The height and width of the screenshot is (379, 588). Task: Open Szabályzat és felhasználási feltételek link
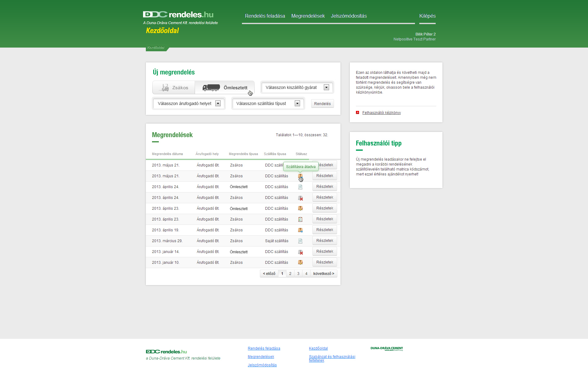coord(332,359)
